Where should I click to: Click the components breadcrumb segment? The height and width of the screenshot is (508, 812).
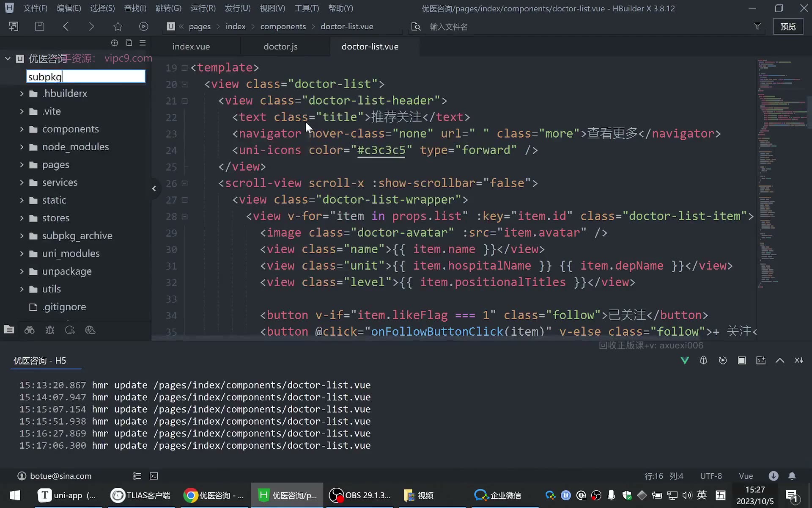(283, 26)
